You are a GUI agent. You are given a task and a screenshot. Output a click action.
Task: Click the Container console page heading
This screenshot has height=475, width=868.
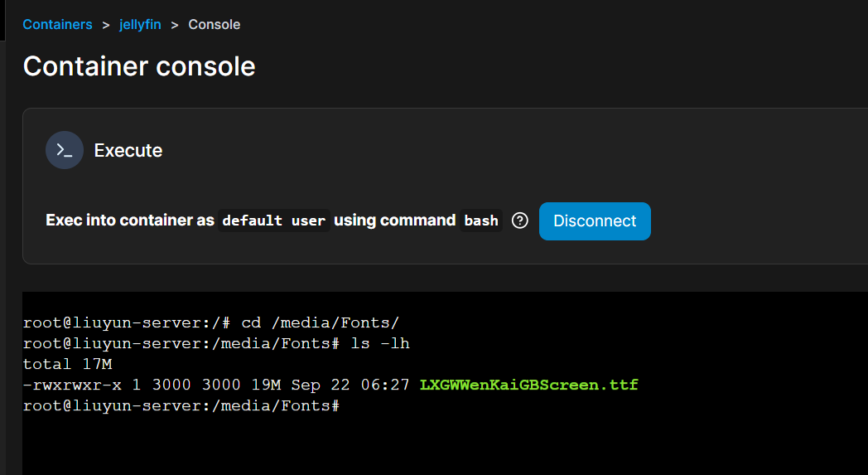(x=139, y=66)
